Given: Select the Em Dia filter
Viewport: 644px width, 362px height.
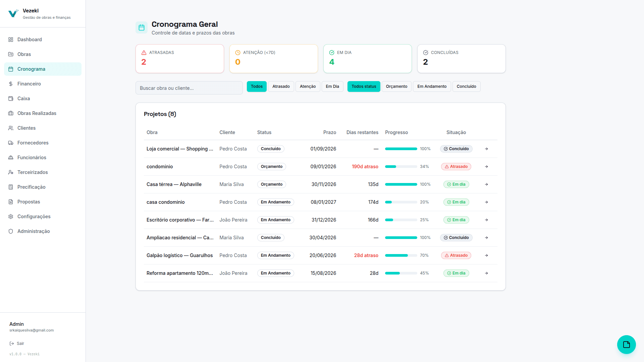Looking at the screenshot, I should pyautogui.click(x=332, y=86).
